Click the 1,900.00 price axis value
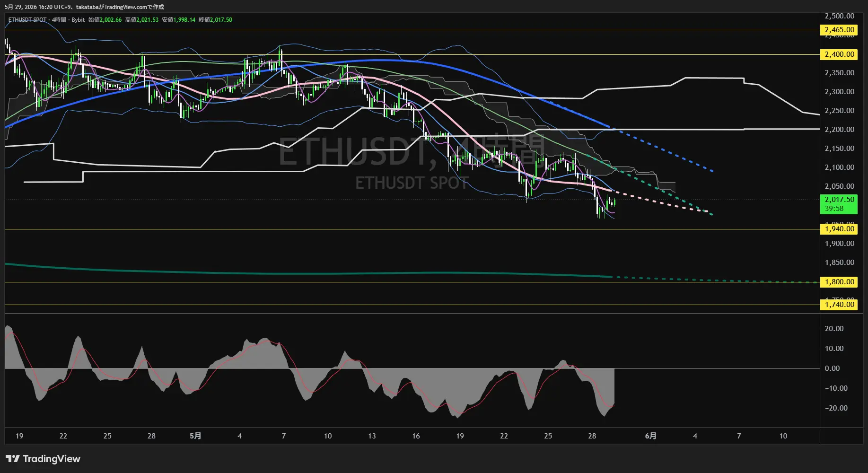 (x=839, y=244)
